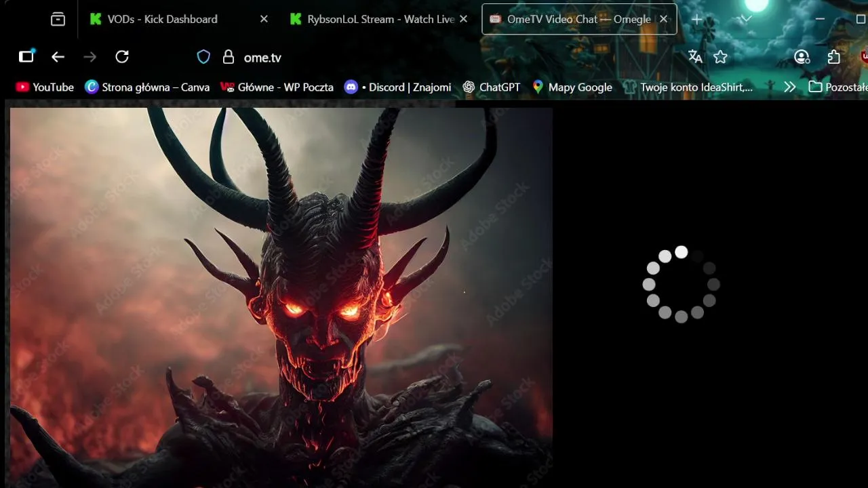This screenshot has height=488, width=868.
Task: Click the demon image video feed
Action: coord(281,297)
